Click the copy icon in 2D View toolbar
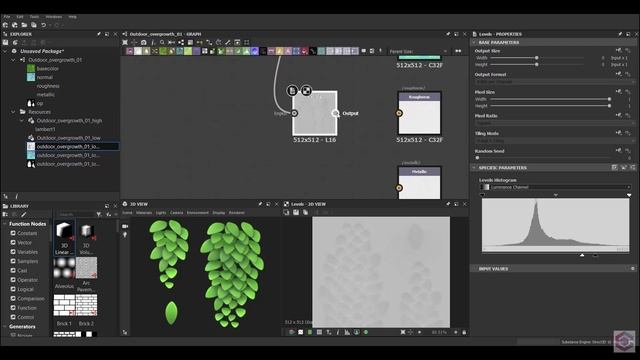This screenshot has height=360, width=640. click(x=305, y=213)
